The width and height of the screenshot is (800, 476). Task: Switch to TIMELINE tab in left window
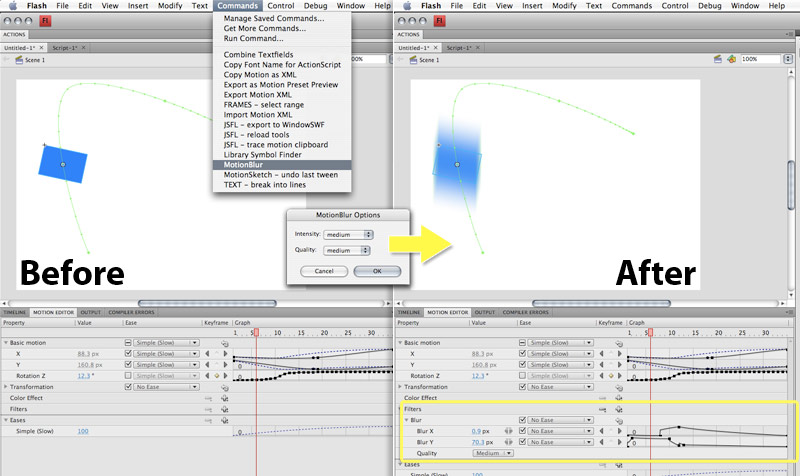14,312
